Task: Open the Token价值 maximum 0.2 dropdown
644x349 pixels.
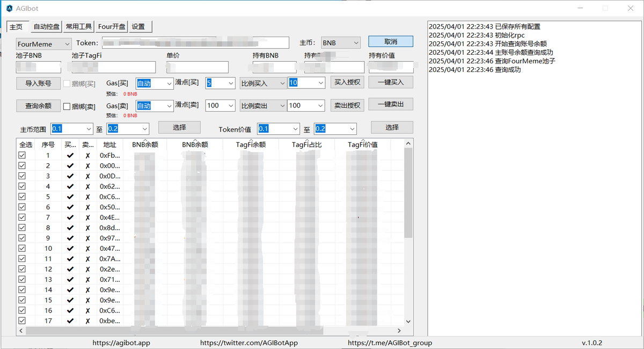Action: point(335,129)
